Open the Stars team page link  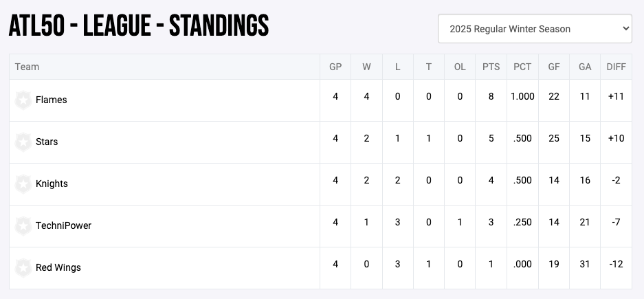tap(47, 142)
